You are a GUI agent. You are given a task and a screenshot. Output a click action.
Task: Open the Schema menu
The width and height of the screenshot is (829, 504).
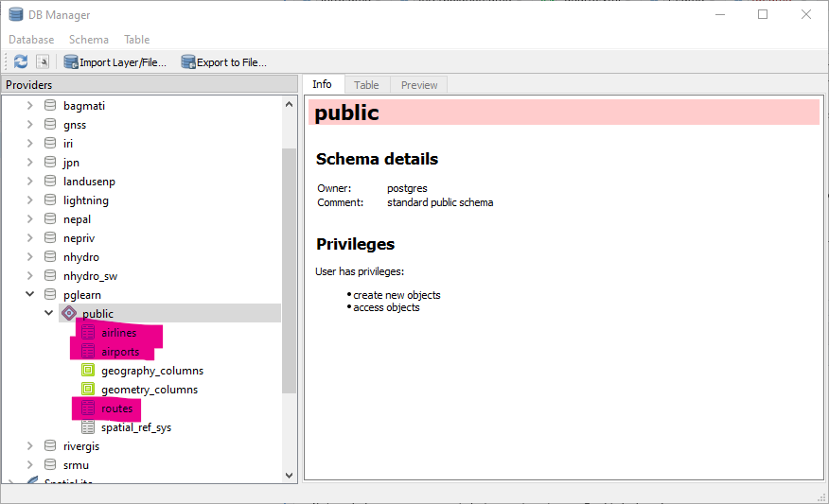[88, 40]
